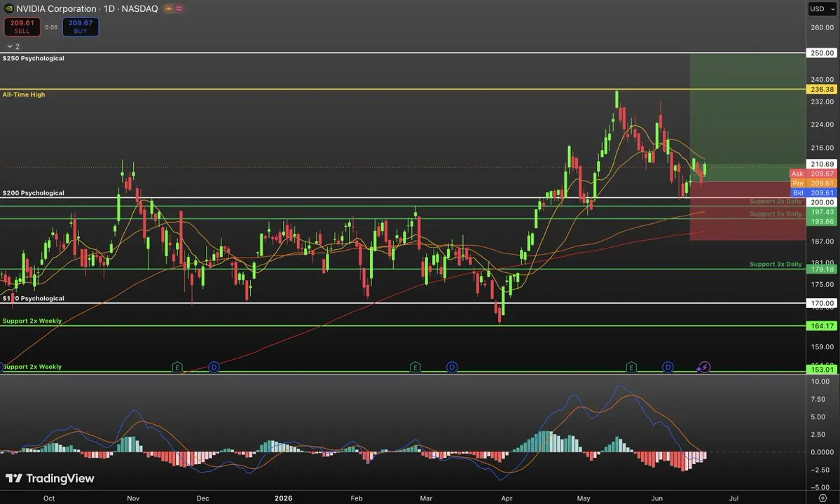Click the Support 2x Daily label

(x=776, y=201)
